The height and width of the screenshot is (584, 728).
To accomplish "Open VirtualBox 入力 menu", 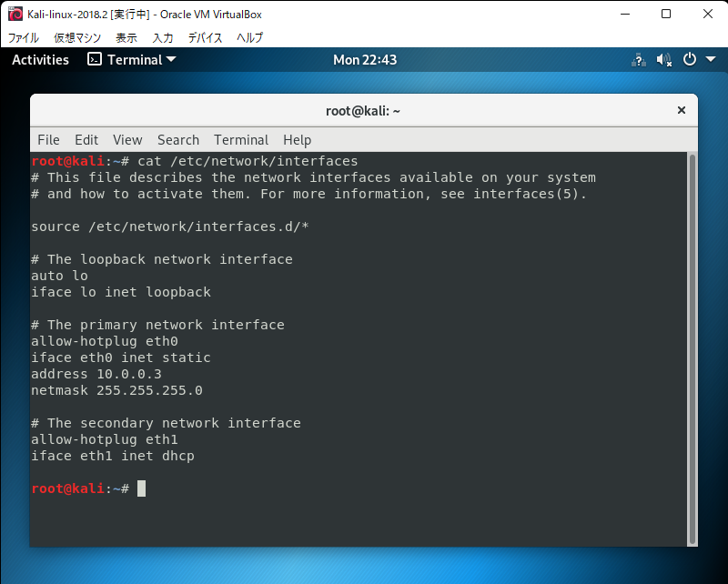I will pyautogui.click(x=163, y=37).
